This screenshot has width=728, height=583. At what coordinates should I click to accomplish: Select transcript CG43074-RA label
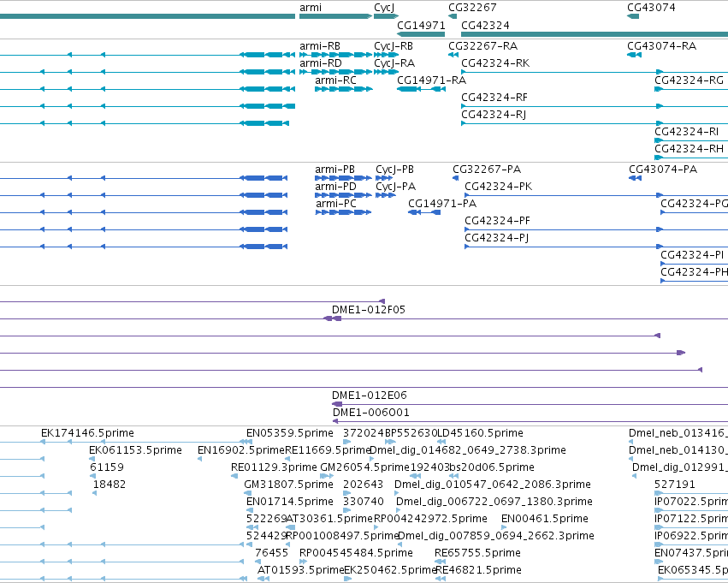tap(661, 46)
